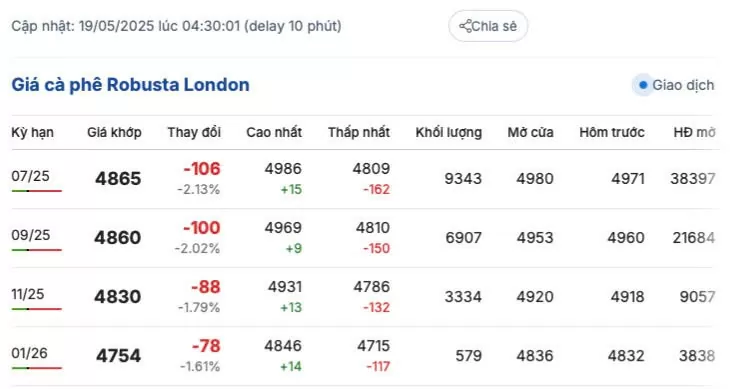Sort by the Thay đổi column header
The height and width of the screenshot is (389, 735).
(194, 132)
